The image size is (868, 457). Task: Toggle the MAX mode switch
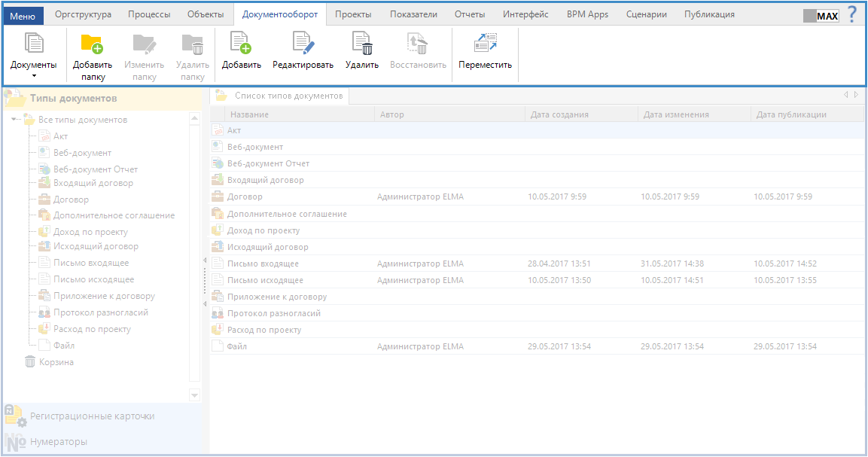click(x=821, y=16)
